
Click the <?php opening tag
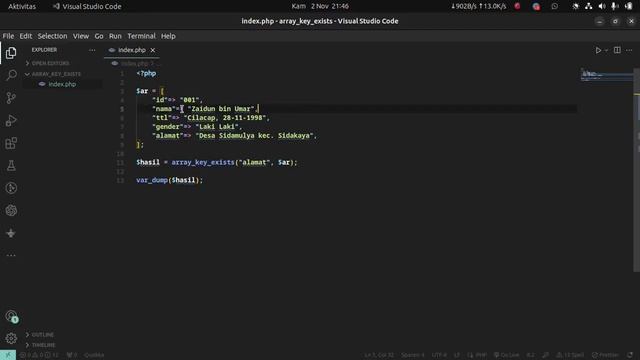click(146, 73)
